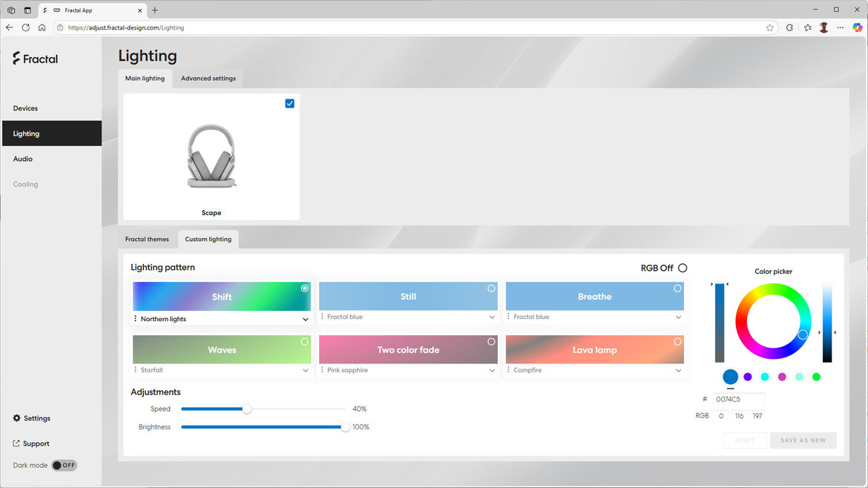Click the Scape headset thumbnail

211,156
